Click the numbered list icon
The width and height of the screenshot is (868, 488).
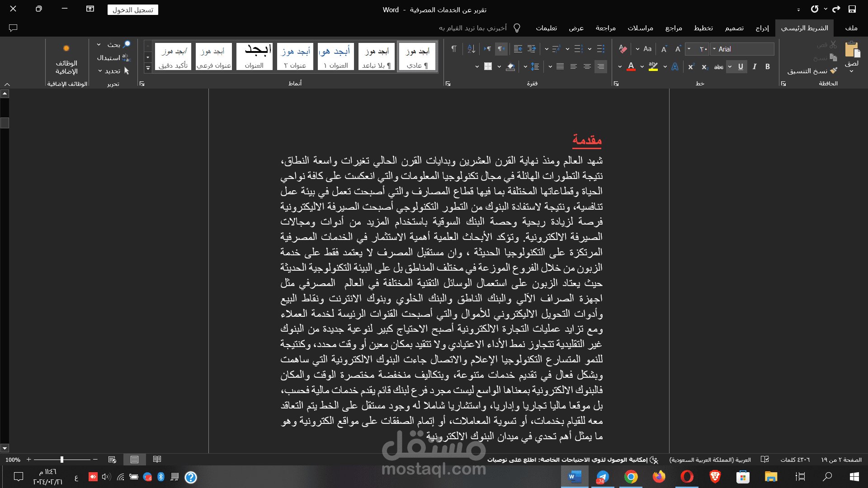click(x=578, y=49)
